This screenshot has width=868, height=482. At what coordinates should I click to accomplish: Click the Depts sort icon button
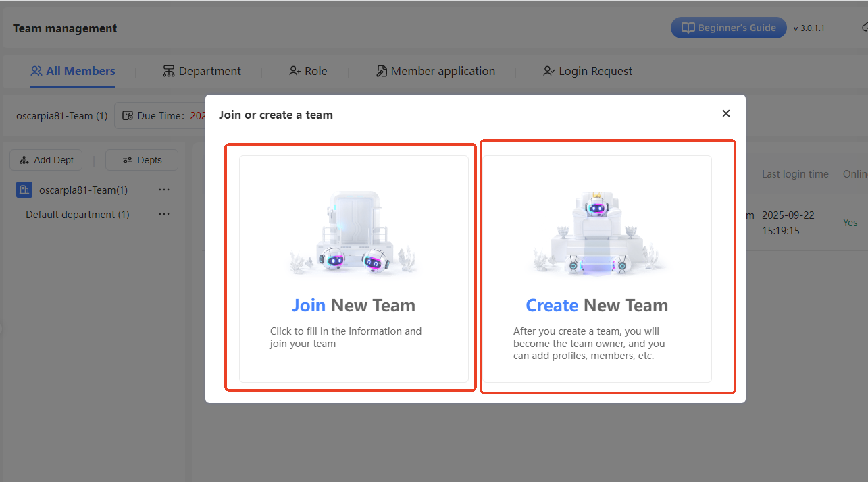point(127,160)
